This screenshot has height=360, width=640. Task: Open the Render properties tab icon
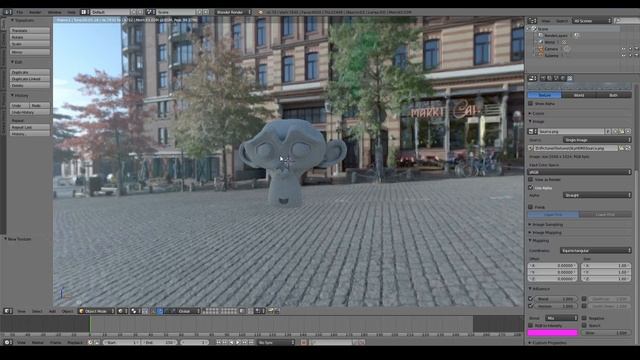[x=543, y=78]
